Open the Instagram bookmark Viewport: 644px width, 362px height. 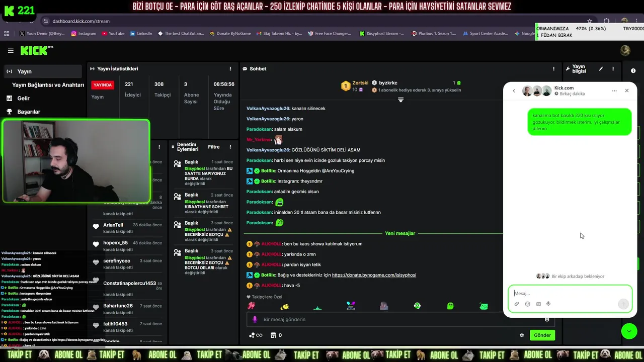(84, 34)
